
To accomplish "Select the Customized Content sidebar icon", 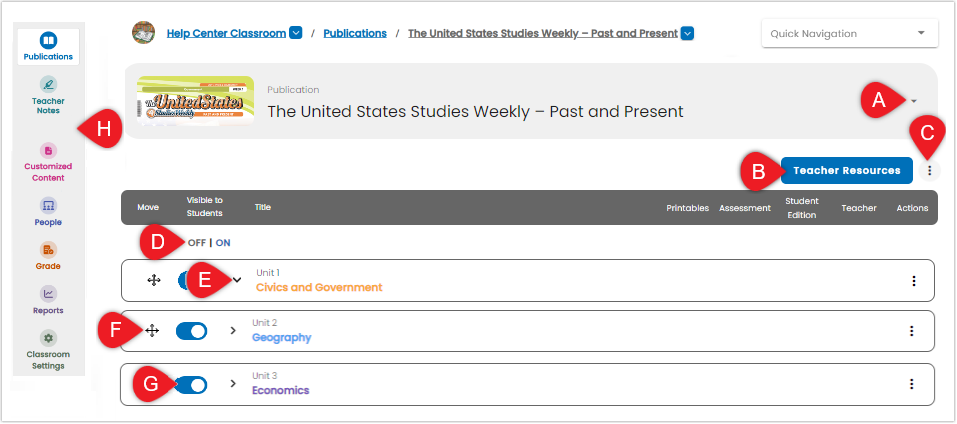I will [48, 150].
